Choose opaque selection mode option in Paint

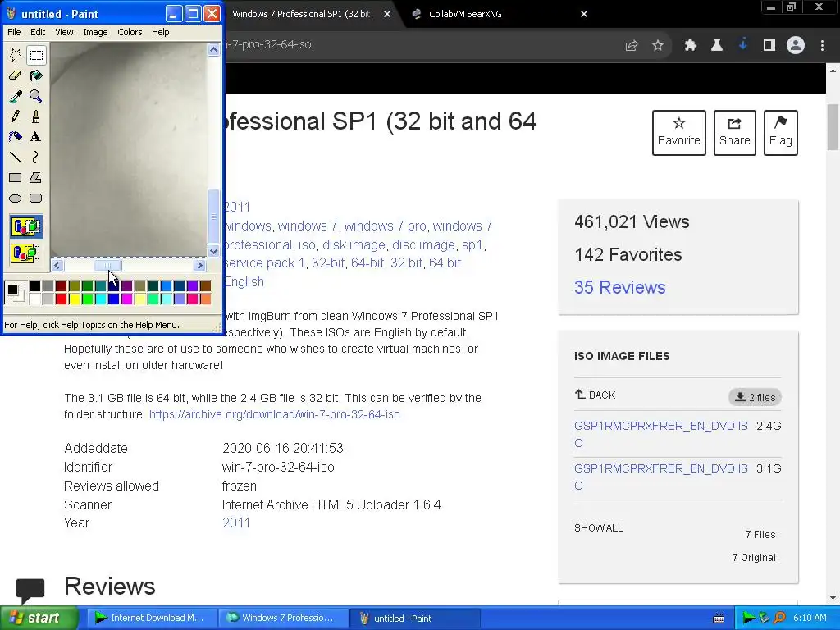click(x=25, y=226)
